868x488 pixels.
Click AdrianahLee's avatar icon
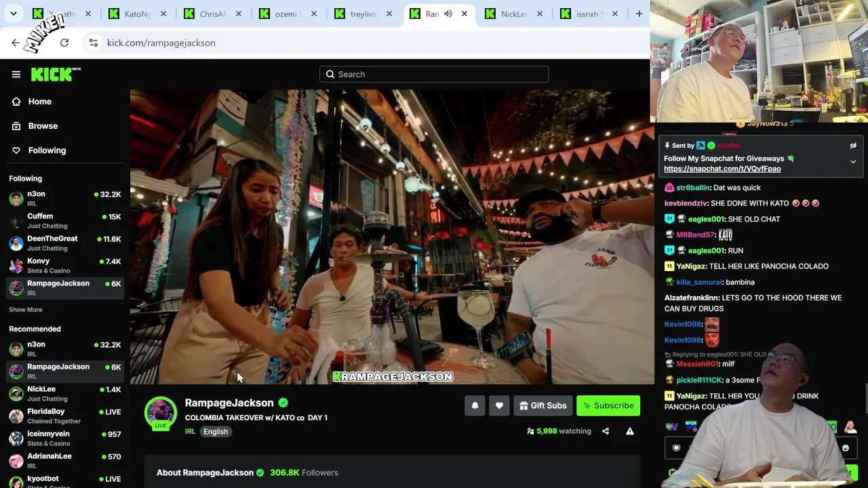16,460
